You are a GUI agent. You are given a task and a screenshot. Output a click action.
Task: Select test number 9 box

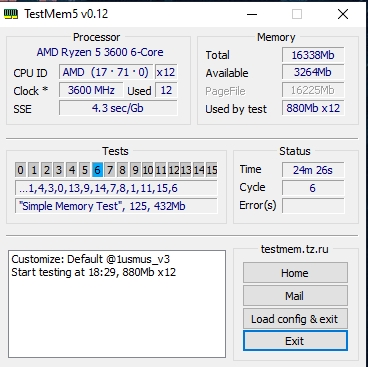(135, 170)
